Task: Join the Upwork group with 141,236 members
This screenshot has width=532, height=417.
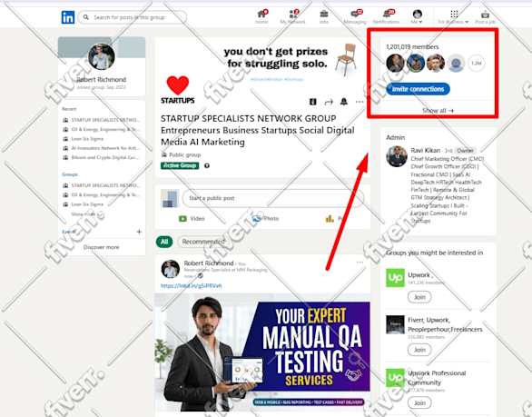Action: pyautogui.click(x=419, y=297)
